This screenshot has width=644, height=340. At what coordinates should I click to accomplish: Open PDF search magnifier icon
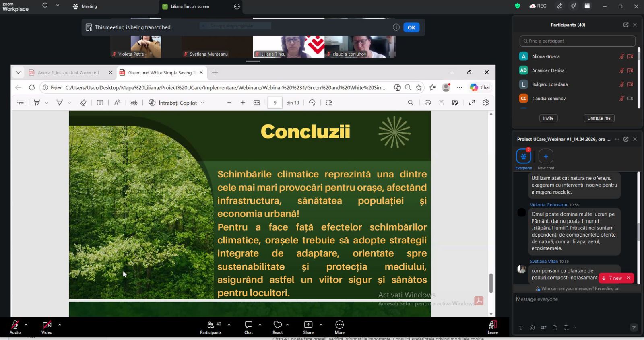[410, 103]
